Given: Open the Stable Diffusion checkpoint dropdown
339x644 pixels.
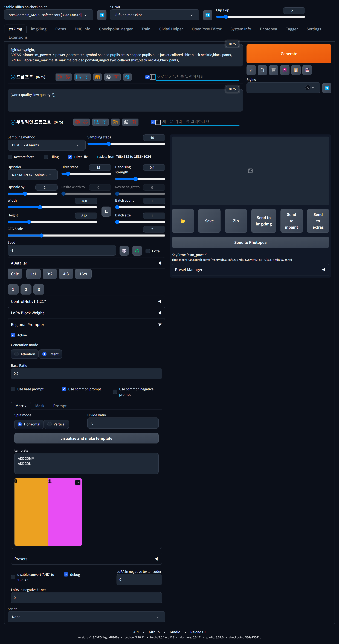Looking at the screenshot, I should [49, 15].
